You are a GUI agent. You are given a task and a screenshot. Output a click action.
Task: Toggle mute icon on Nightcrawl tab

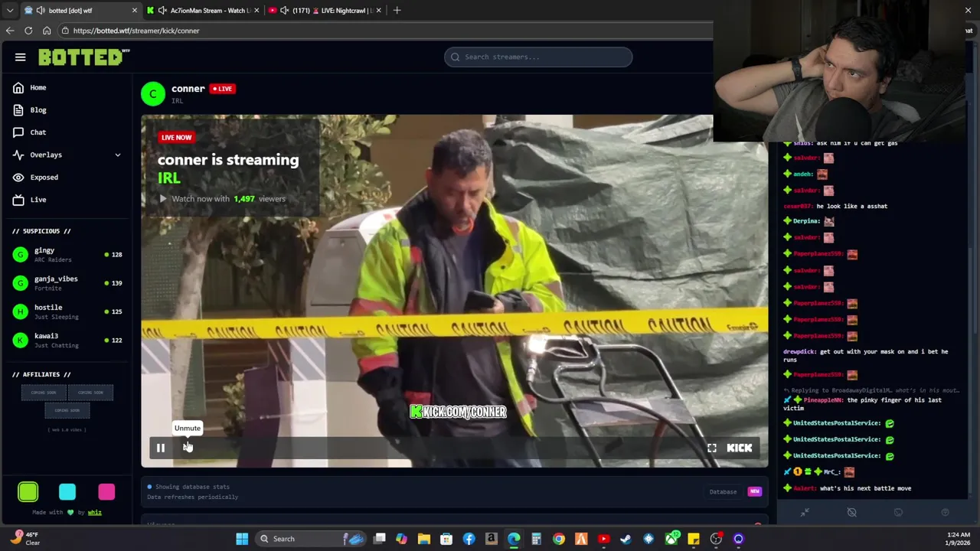pyautogui.click(x=285, y=11)
